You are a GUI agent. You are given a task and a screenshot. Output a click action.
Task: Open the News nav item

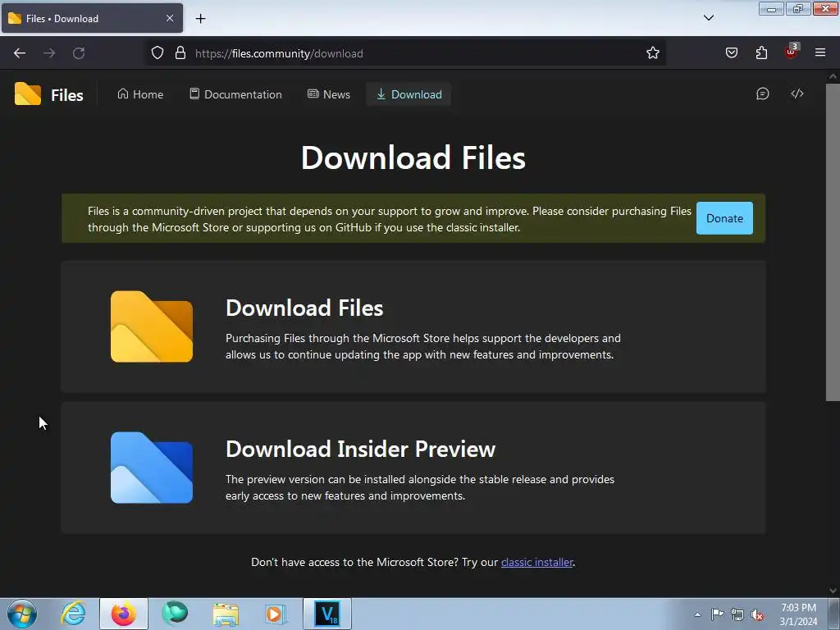[329, 94]
